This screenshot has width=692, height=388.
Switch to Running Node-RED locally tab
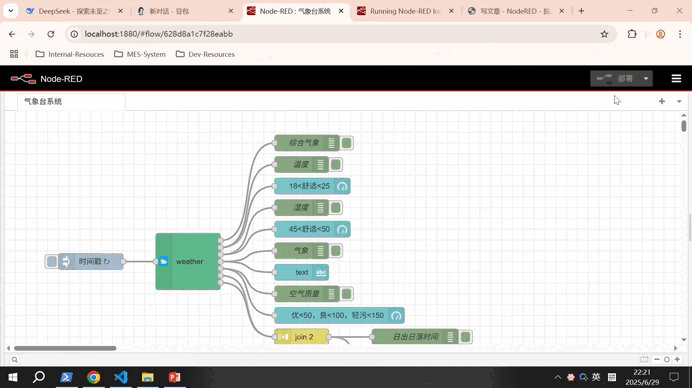(405, 11)
